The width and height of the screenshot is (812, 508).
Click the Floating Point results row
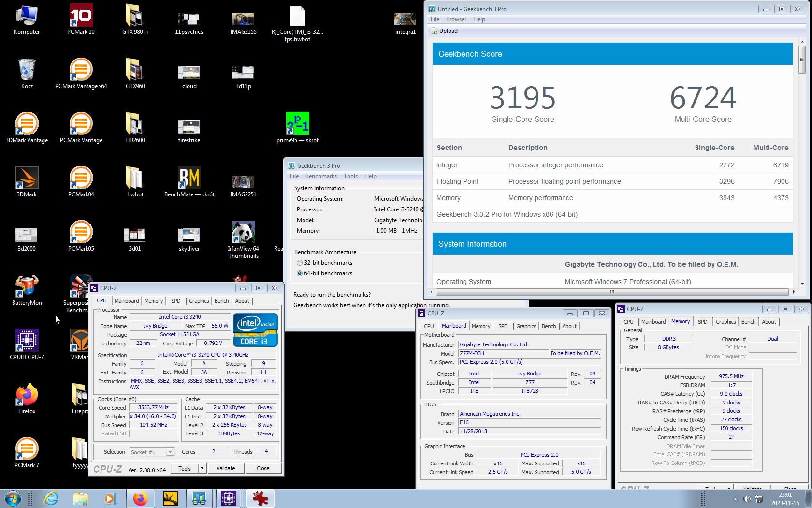[612, 181]
